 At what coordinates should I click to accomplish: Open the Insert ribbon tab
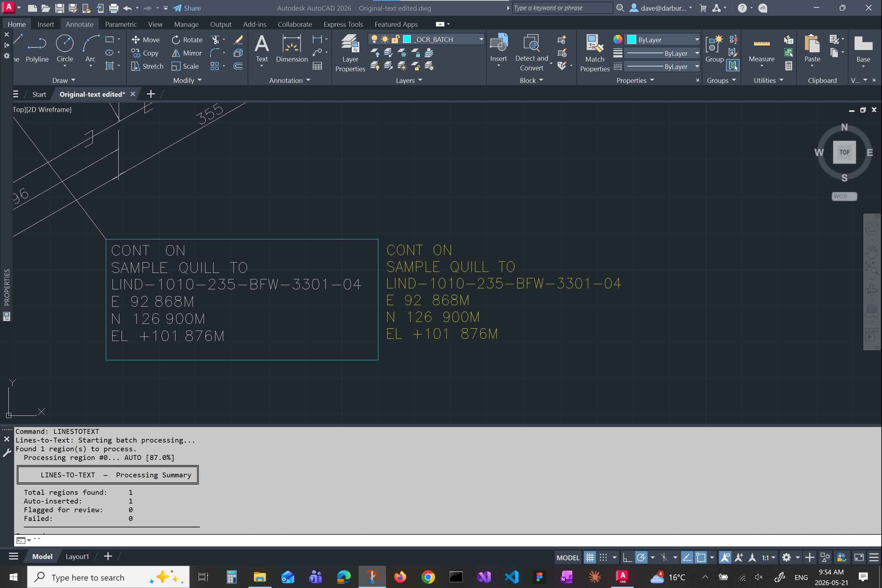pyautogui.click(x=46, y=25)
